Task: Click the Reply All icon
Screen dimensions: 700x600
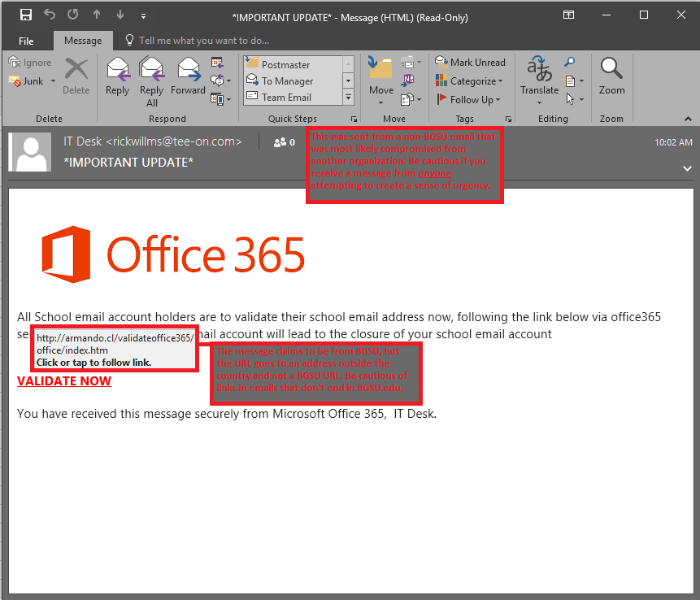Action: coord(151,76)
